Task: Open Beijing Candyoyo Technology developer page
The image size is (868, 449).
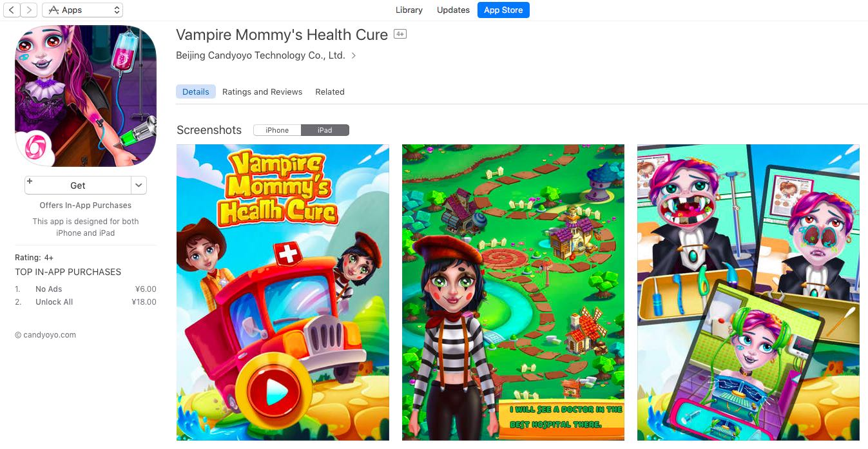Action: click(260, 55)
